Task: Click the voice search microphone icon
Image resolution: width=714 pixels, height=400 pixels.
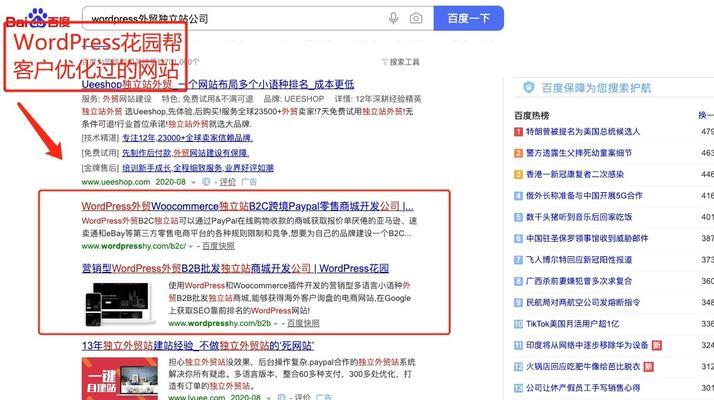Action: click(x=393, y=18)
